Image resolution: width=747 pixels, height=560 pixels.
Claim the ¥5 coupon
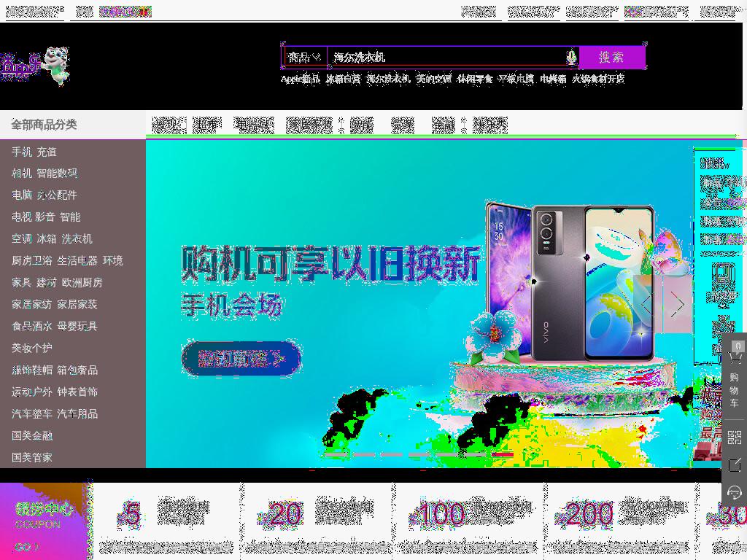point(168,521)
